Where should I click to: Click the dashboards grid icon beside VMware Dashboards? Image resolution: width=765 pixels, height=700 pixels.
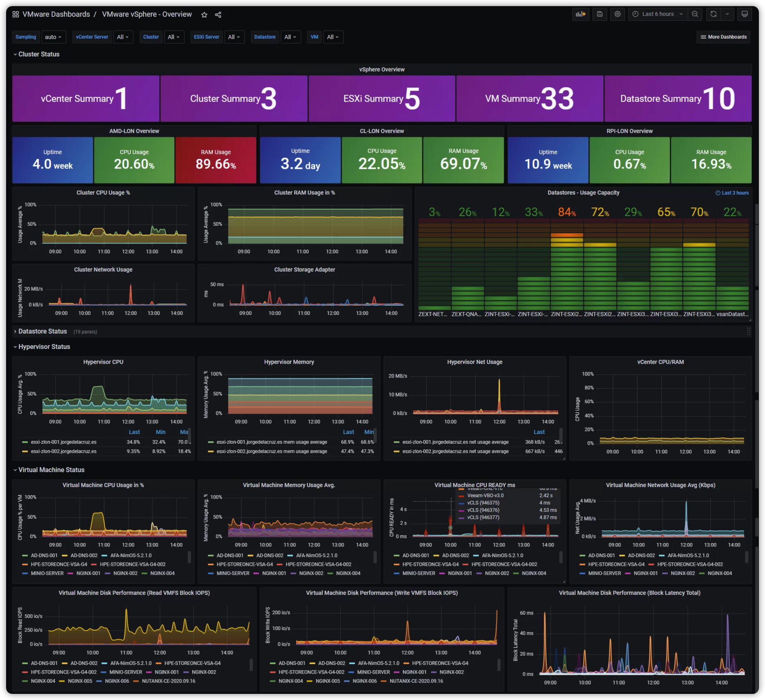pyautogui.click(x=16, y=15)
